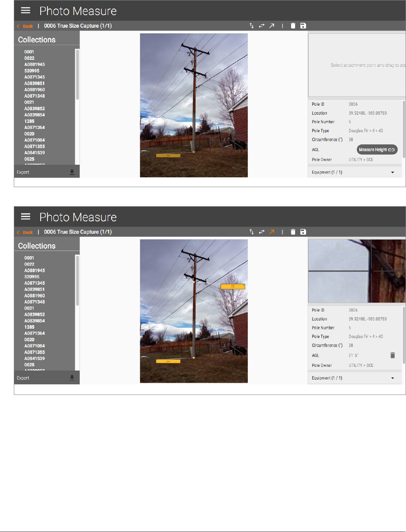The width and height of the screenshot is (406, 532).
Task: Select the orange highlighted measure arrow tool
Action: tap(271, 232)
